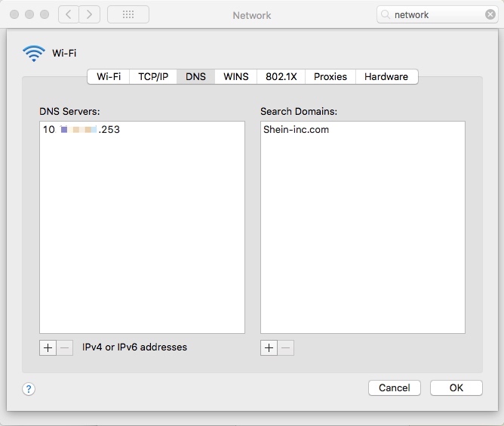Switch to the WINS tab

(x=236, y=76)
